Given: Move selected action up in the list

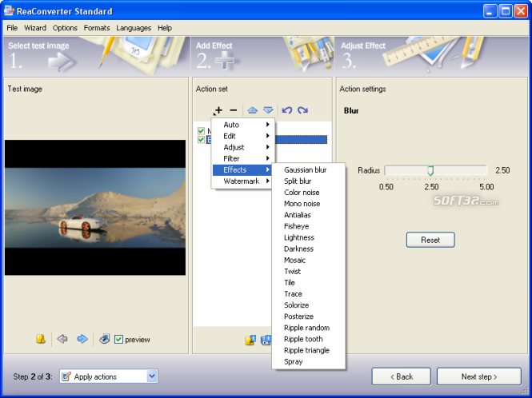Looking at the screenshot, I should pyautogui.click(x=253, y=110).
